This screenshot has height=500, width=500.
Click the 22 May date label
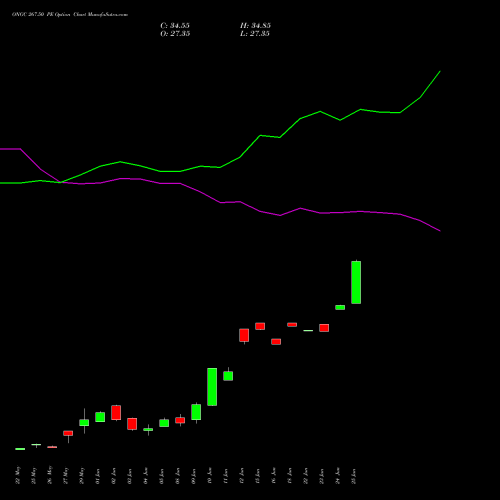coord(18,475)
